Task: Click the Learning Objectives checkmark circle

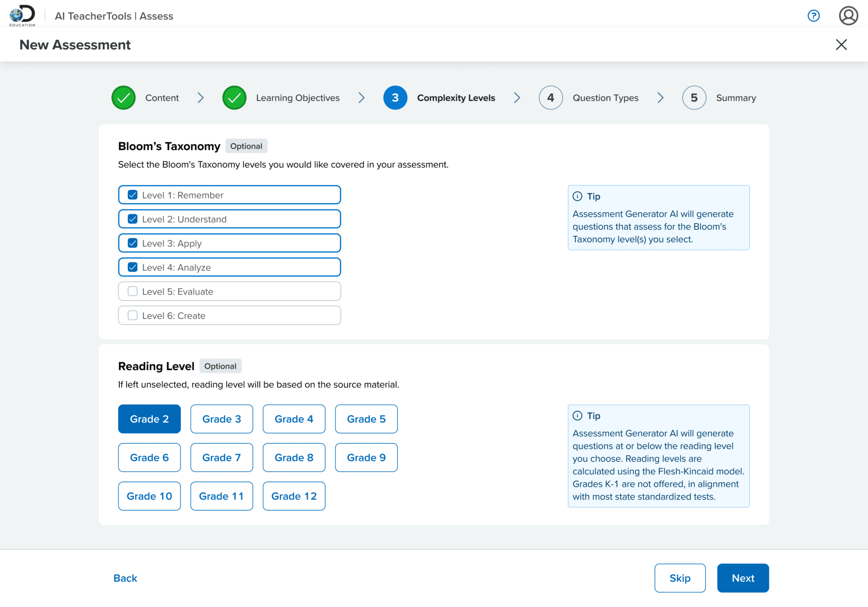Action: pos(234,98)
